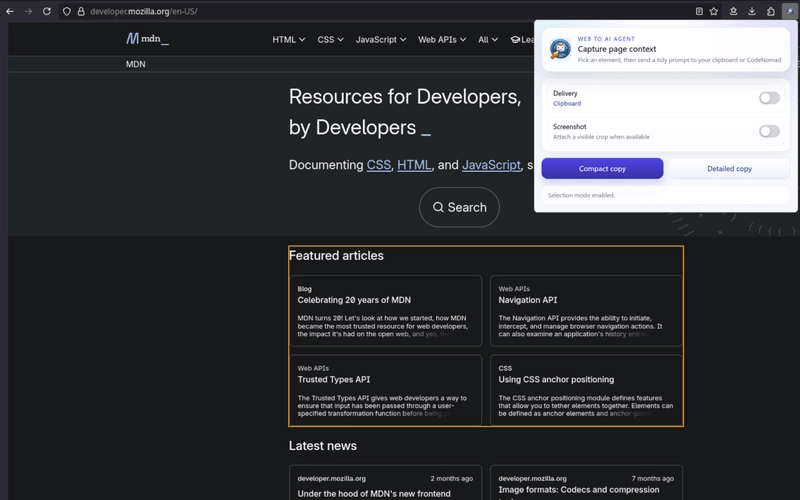The image size is (800, 500).
Task: Toggle reader view icon in address bar
Action: coord(699,11)
